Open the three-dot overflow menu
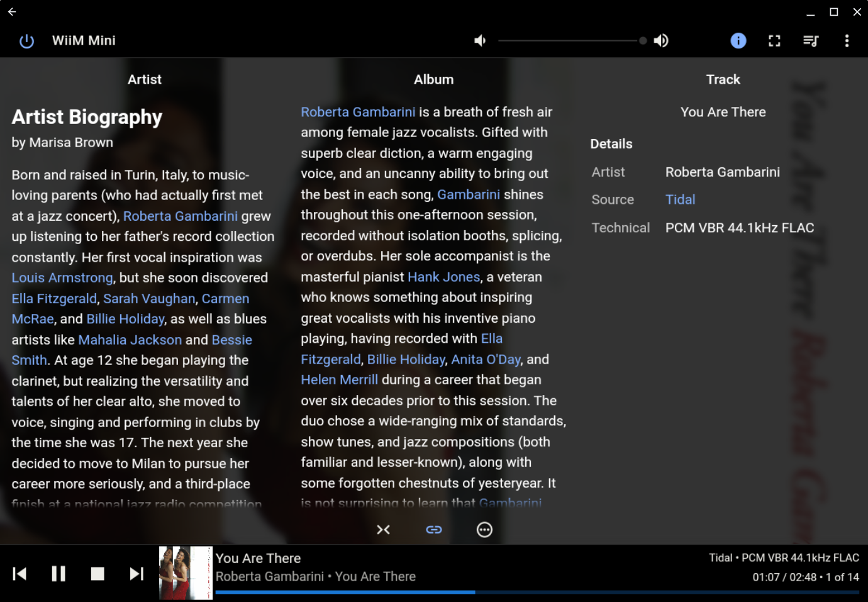 click(847, 41)
